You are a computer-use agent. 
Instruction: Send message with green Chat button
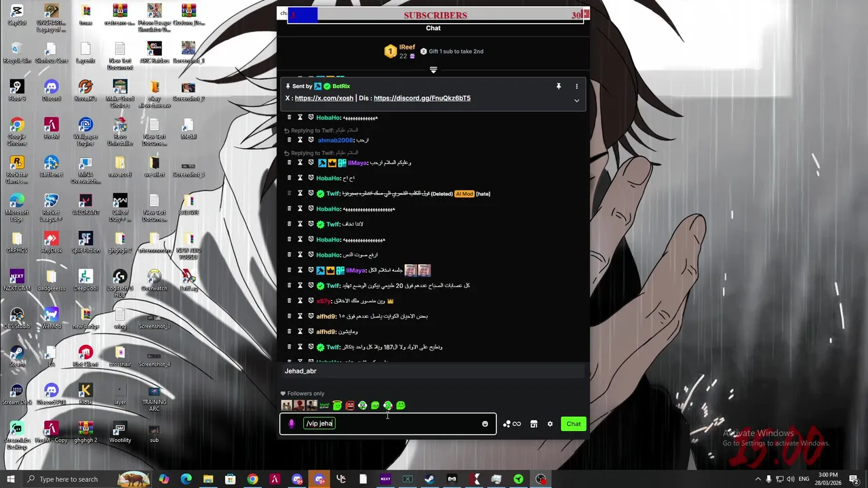(574, 424)
